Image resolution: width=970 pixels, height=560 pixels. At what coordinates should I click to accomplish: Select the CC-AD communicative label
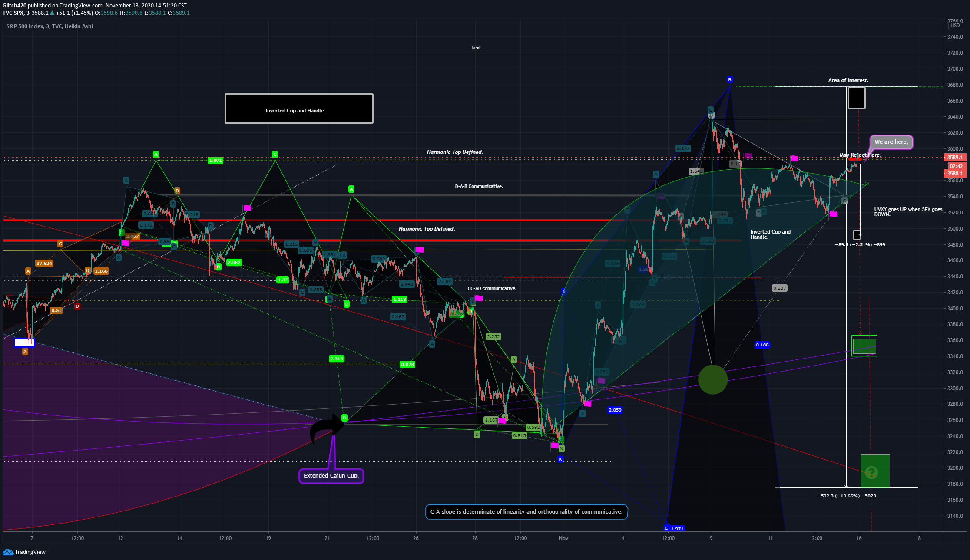click(492, 288)
